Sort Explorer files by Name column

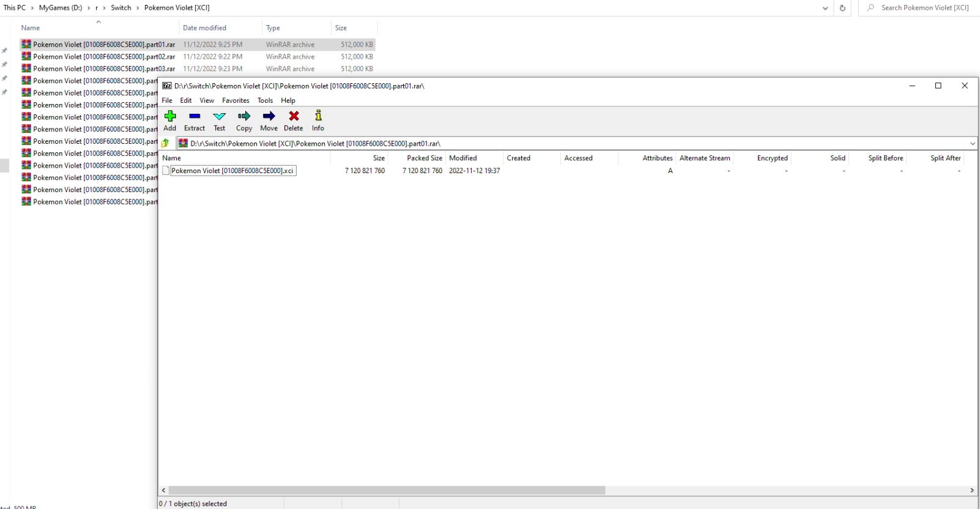coord(98,28)
